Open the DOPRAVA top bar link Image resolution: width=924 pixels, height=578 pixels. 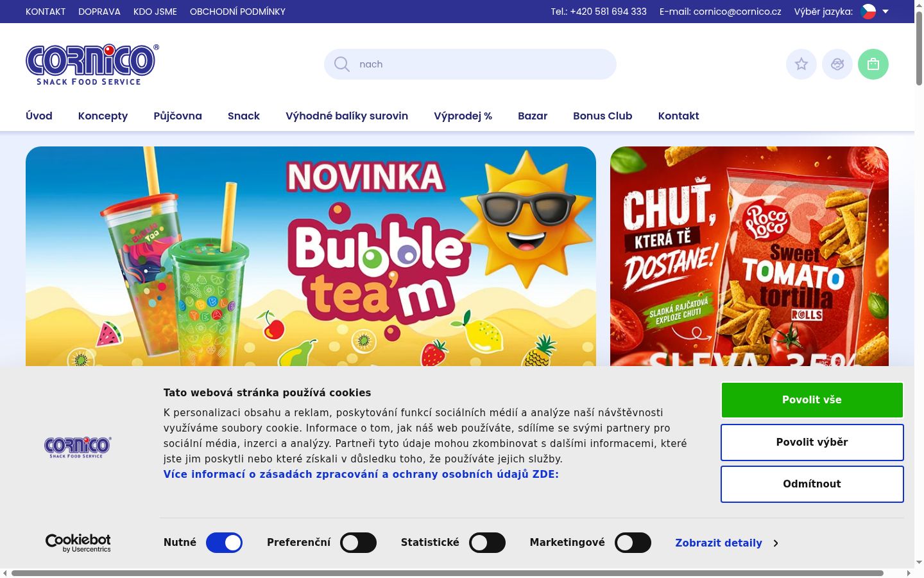coord(99,12)
